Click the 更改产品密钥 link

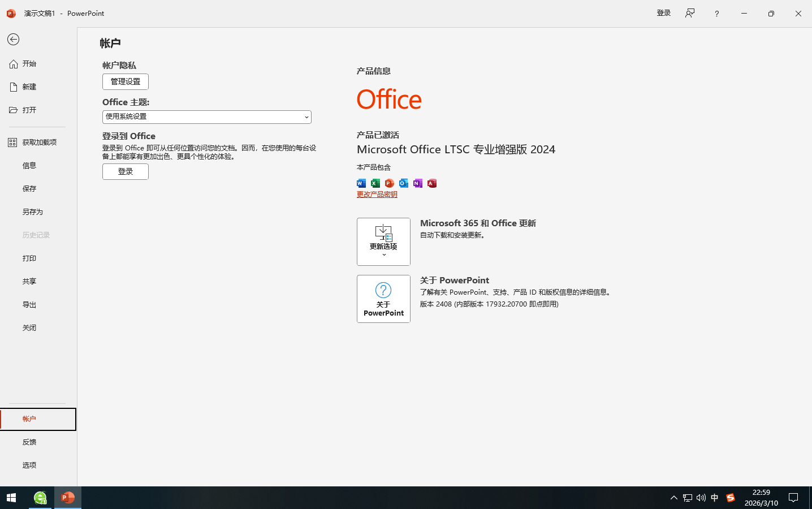[377, 195]
